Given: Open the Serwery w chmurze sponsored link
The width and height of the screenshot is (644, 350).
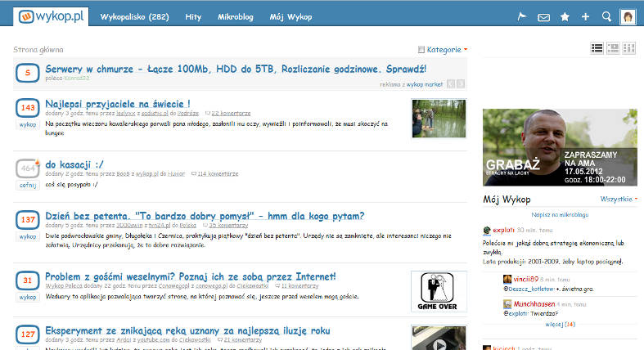Looking at the screenshot, I should tap(236, 69).
